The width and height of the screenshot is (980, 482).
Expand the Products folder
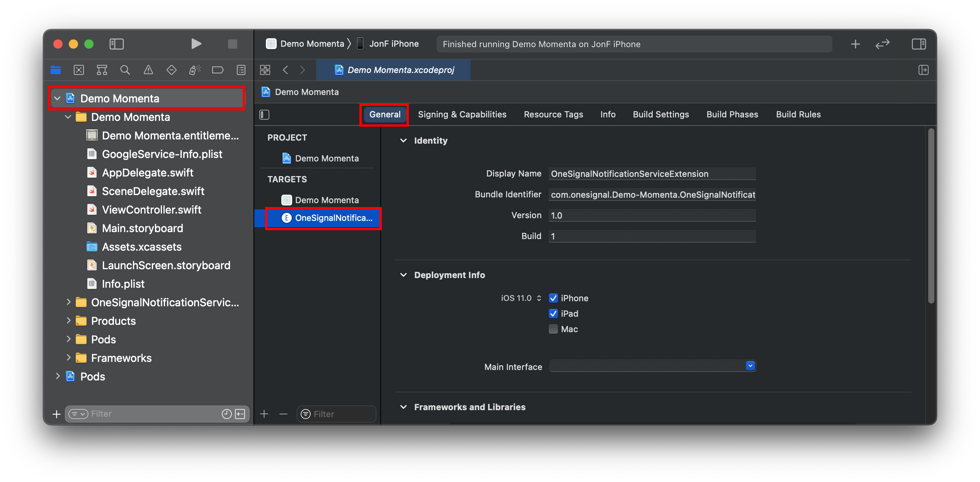tap(68, 321)
